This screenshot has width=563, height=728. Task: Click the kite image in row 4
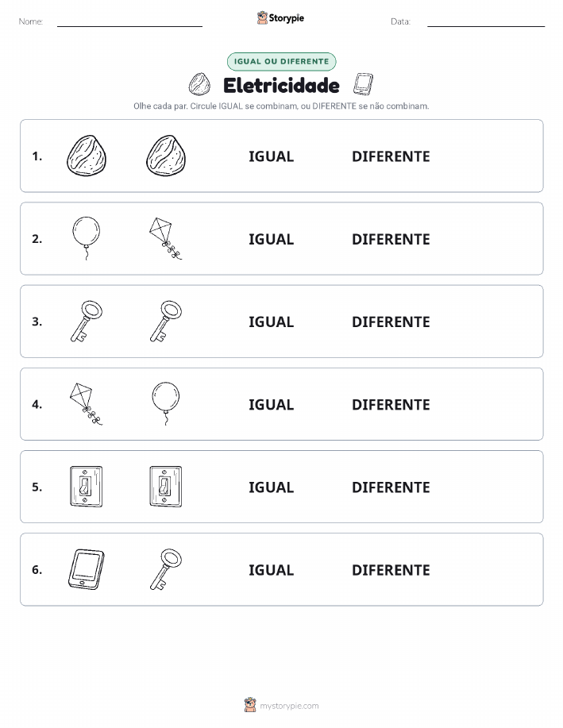click(86, 404)
